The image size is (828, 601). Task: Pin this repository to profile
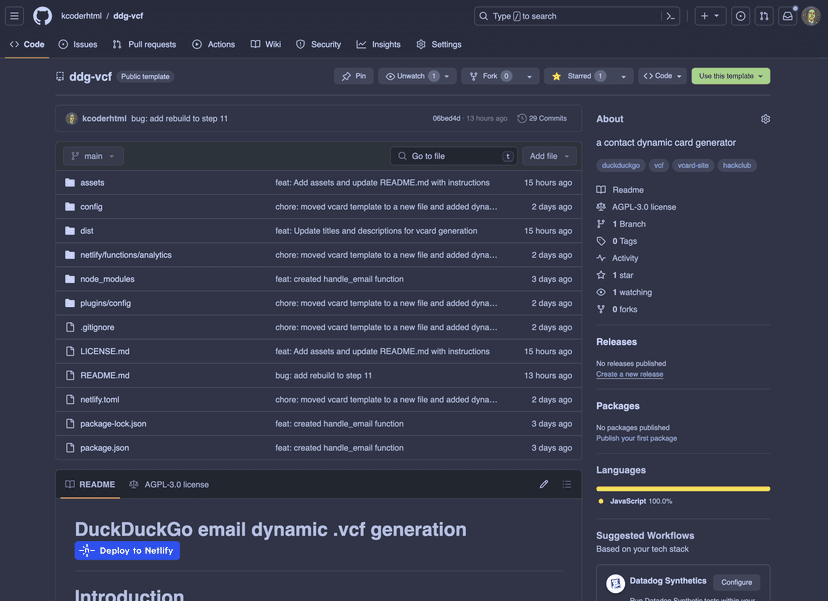[354, 76]
